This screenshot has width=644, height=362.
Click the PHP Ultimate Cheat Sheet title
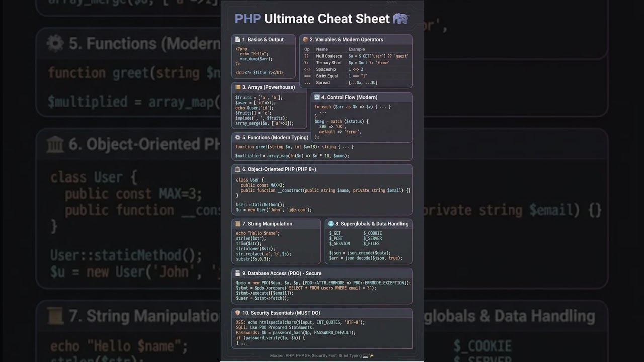pyautogui.click(x=312, y=19)
